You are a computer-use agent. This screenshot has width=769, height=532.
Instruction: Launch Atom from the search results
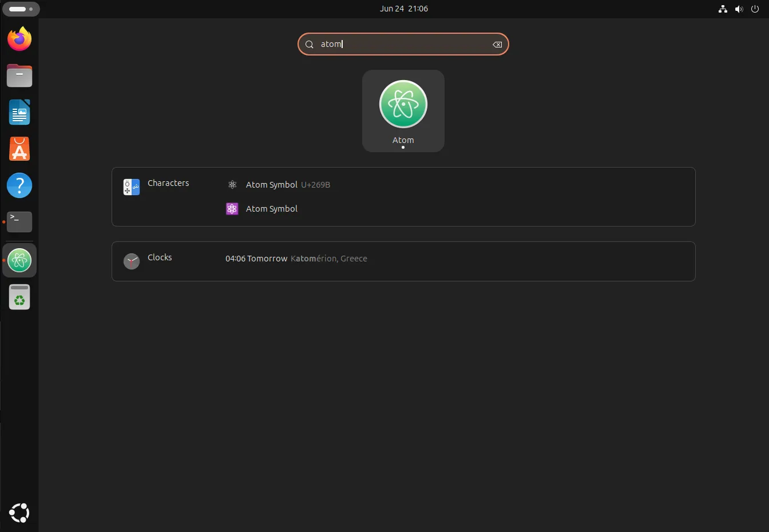click(403, 111)
